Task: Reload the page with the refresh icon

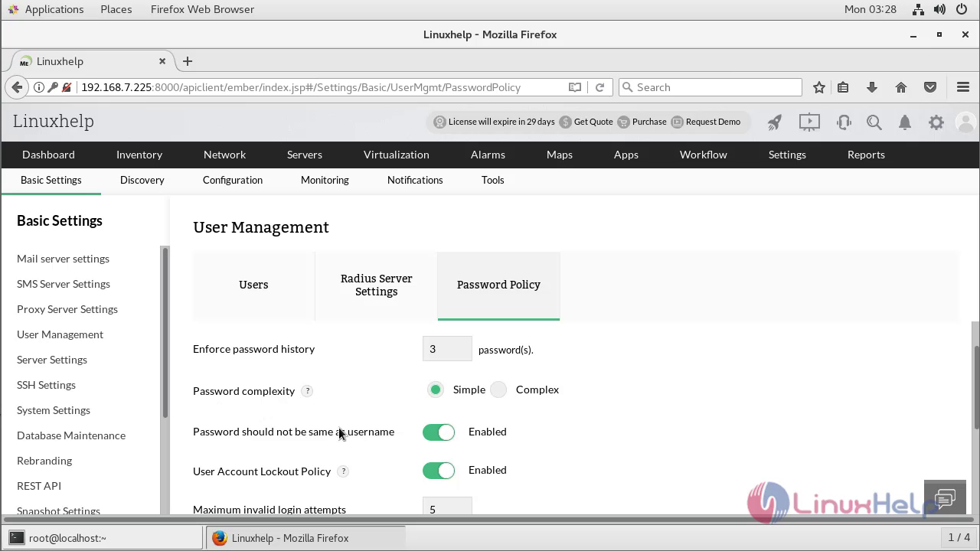Action: pyautogui.click(x=599, y=87)
